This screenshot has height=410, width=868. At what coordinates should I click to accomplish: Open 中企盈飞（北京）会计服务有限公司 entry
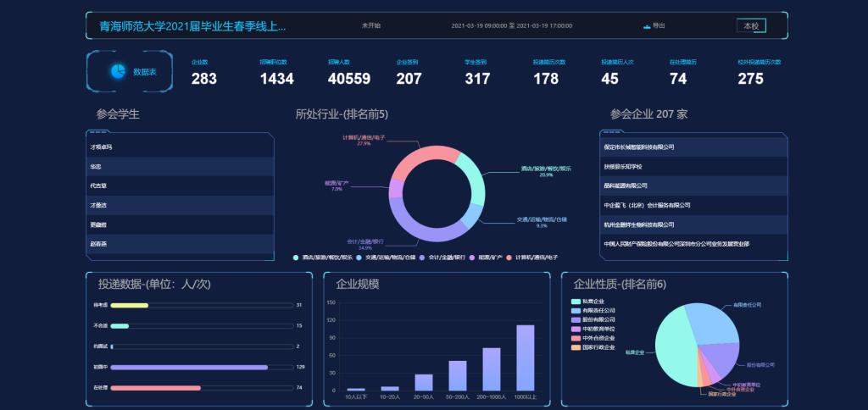pyautogui.click(x=647, y=205)
